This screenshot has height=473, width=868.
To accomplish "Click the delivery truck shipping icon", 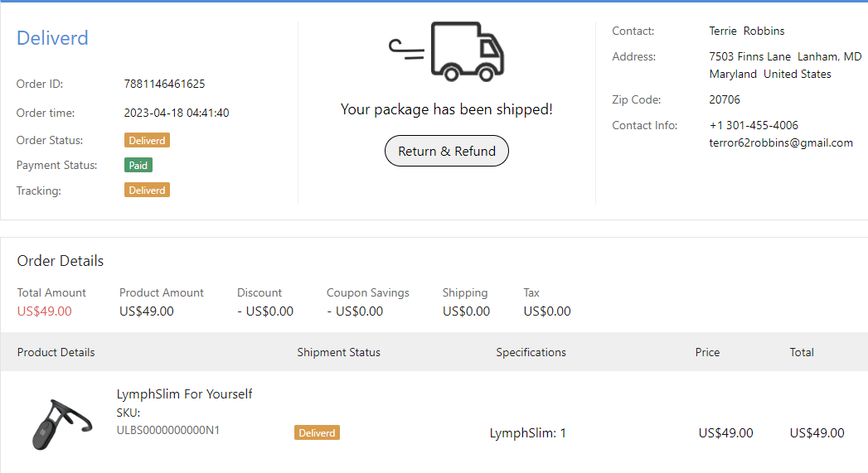I will pos(448,51).
